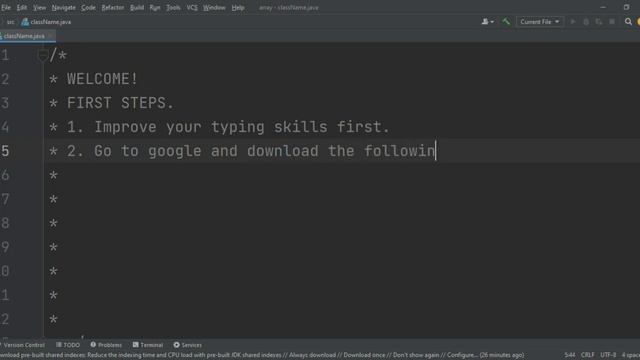Open the TODO tool window
Screen dimensions: 640x360
pos(68,345)
